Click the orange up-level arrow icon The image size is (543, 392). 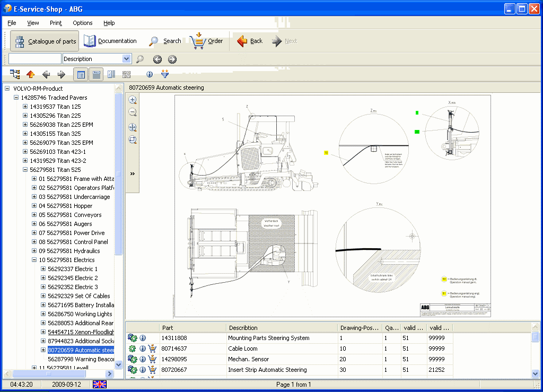click(x=30, y=74)
